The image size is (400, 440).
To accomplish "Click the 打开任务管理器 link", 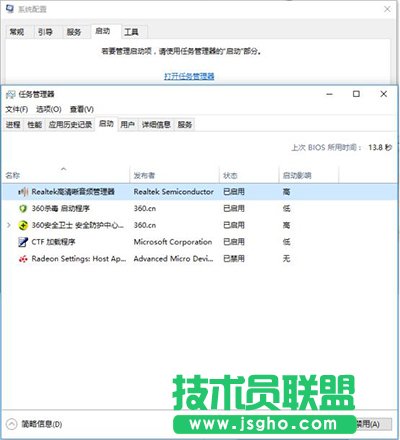I will (189, 76).
